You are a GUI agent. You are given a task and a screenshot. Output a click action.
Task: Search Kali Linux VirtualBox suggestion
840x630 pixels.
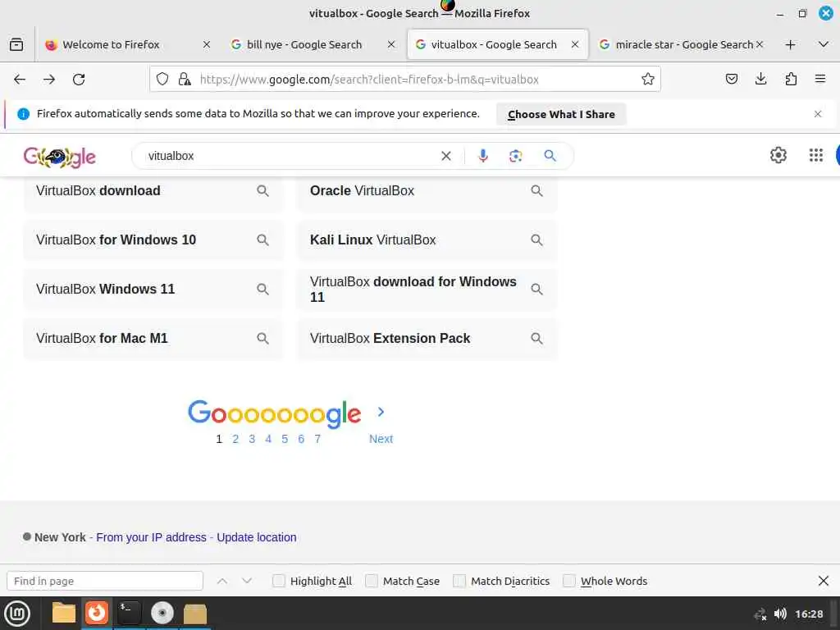tap(427, 240)
